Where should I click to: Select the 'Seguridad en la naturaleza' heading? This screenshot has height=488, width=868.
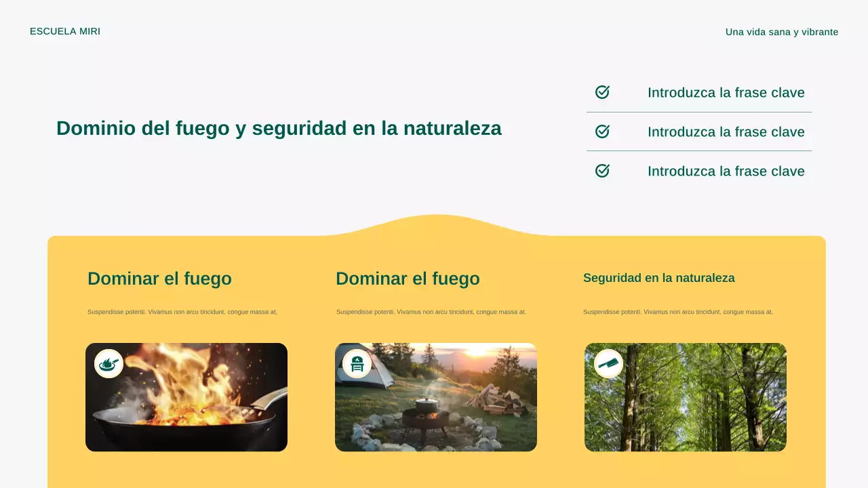pyautogui.click(x=658, y=278)
